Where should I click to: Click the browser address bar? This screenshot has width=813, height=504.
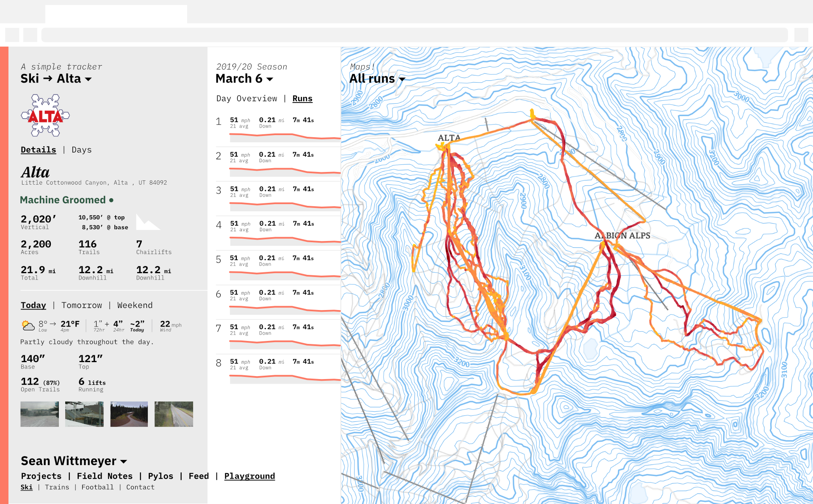(414, 35)
